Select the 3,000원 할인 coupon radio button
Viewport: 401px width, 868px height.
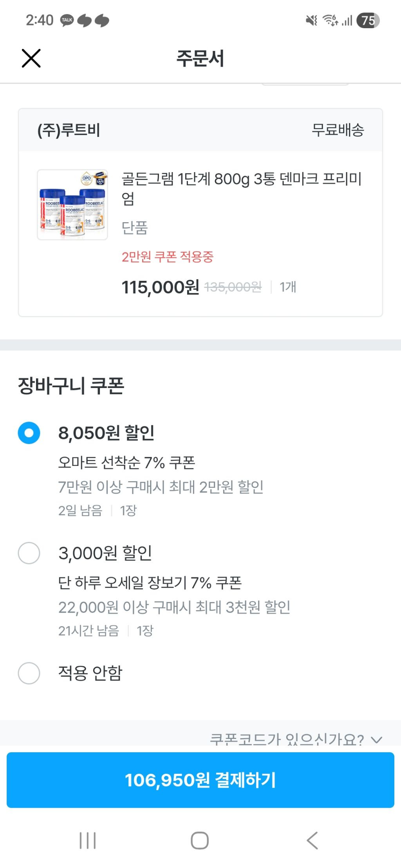(29, 553)
